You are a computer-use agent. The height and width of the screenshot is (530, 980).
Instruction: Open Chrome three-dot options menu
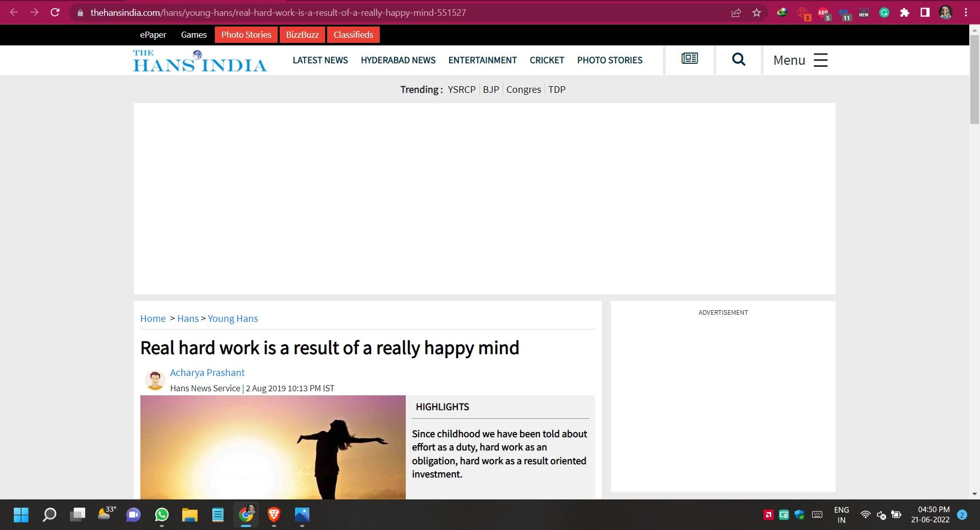(x=966, y=13)
